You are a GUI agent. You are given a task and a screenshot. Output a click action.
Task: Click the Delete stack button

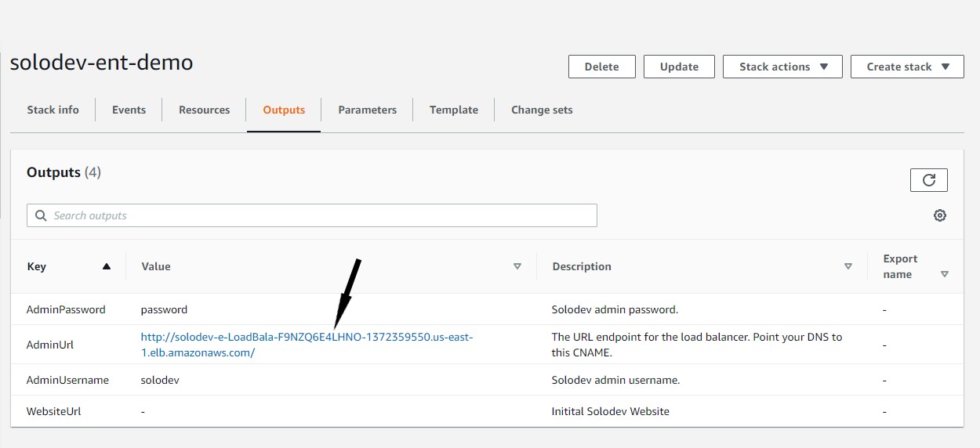tap(602, 67)
